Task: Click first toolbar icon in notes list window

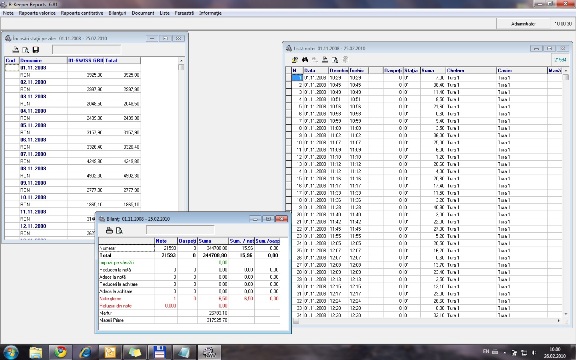Action: click(295, 60)
